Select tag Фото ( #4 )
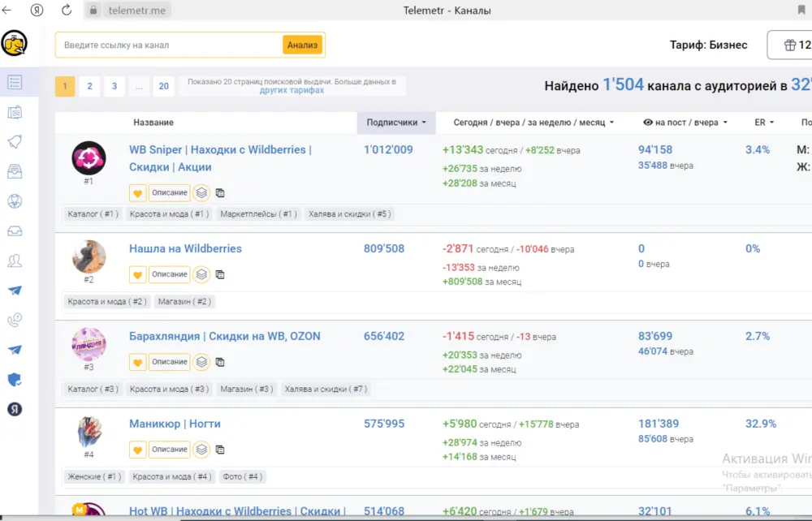812x521 pixels. tap(242, 476)
